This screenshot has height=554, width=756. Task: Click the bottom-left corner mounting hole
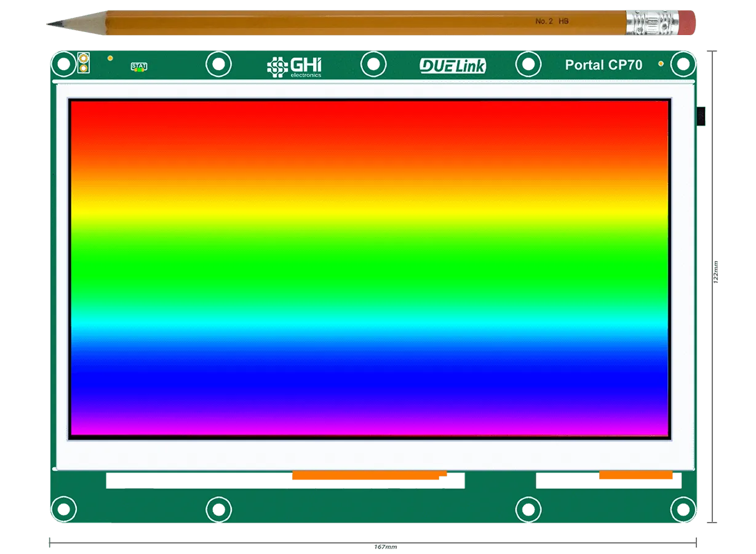coord(63,508)
